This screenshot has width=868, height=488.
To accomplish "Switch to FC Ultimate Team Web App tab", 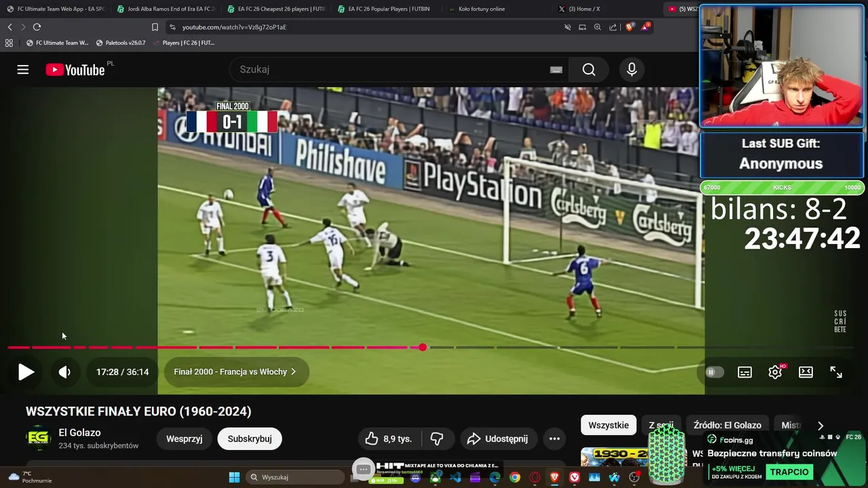I will 56,9.
